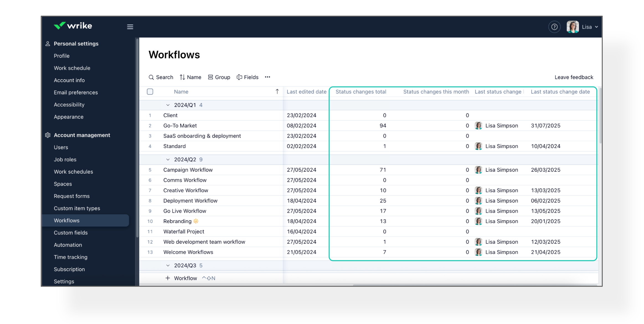Viewport: 644px width, 324px height.
Task: Open the Fields column picker
Action: [248, 77]
